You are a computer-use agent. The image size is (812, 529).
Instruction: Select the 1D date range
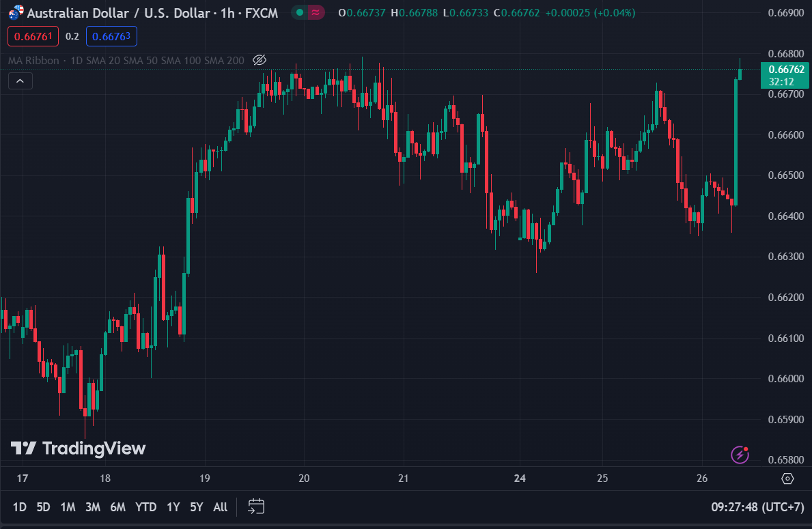point(20,506)
